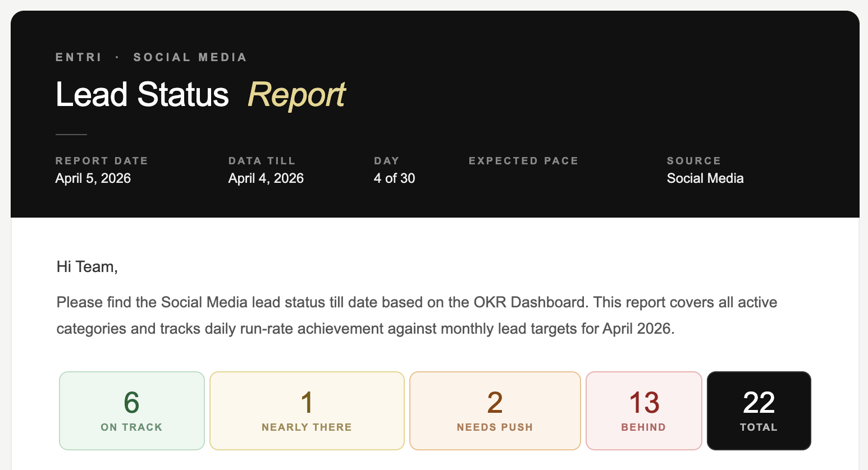The height and width of the screenshot is (470, 868).
Task: Click the DATA TILL value April 4, 2026
Action: click(266, 178)
